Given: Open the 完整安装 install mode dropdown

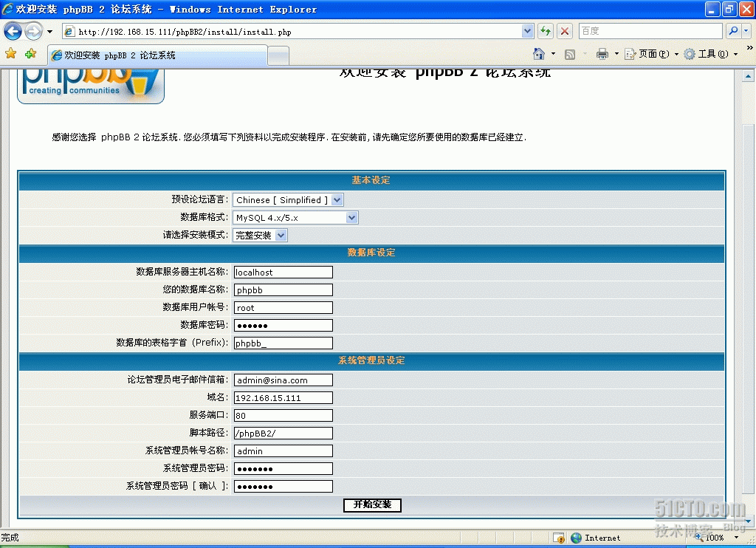Looking at the screenshot, I should [260, 236].
